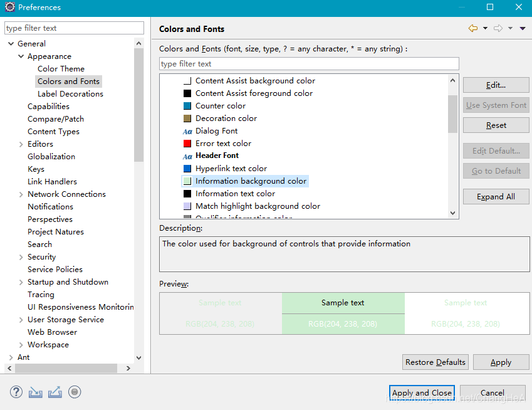Click the Header Font Aa icon

[x=187, y=157]
